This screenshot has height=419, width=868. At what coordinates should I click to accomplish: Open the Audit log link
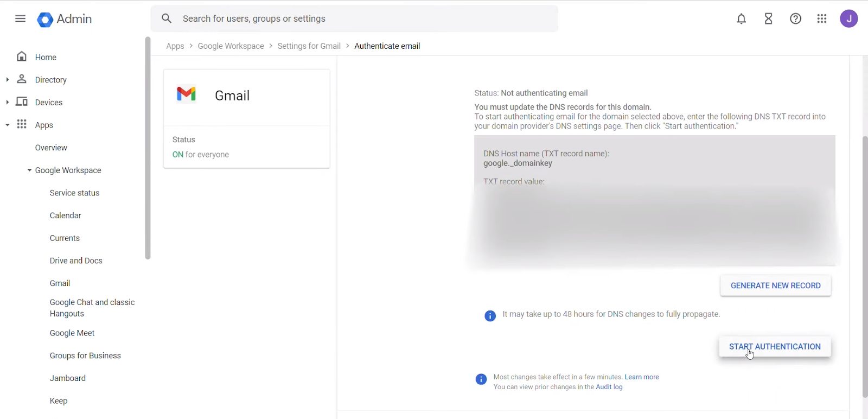tap(609, 387)
